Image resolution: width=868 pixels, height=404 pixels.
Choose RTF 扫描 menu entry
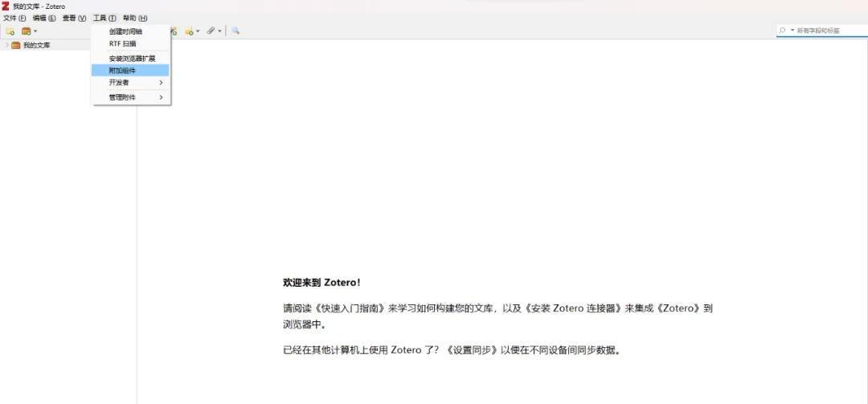[x=131, y=43]
